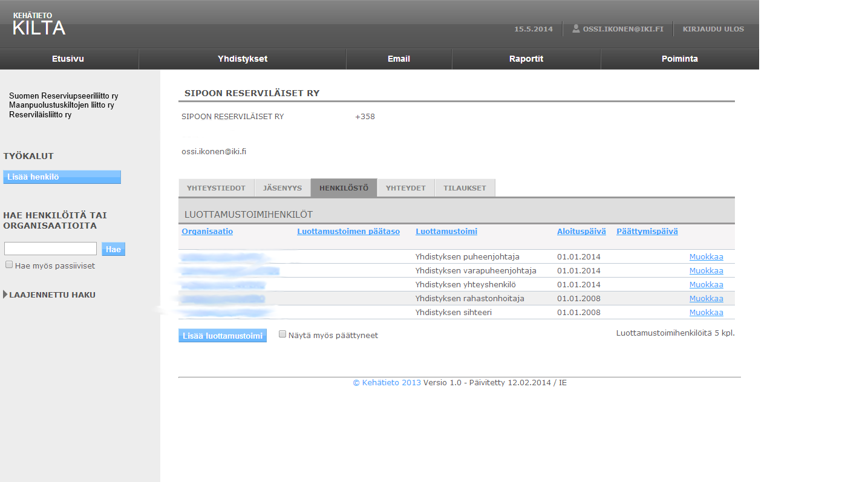This screenshot has height=482, width=868.
Task: Select Reserviläisliitto ry in sidebar
Action: 40,114
